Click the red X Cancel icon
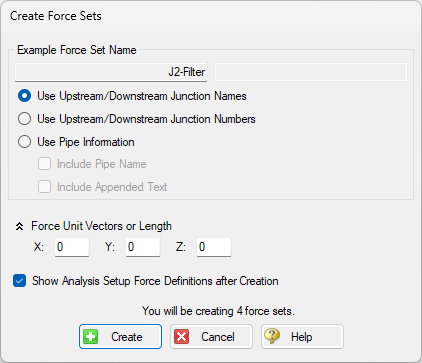 [x=182, y=337]
